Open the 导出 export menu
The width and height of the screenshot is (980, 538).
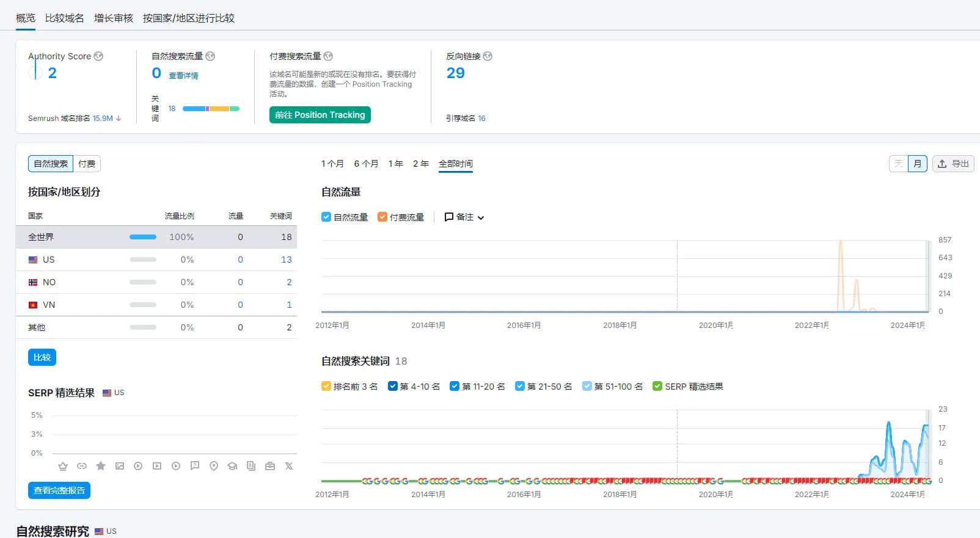coord(953,164)
